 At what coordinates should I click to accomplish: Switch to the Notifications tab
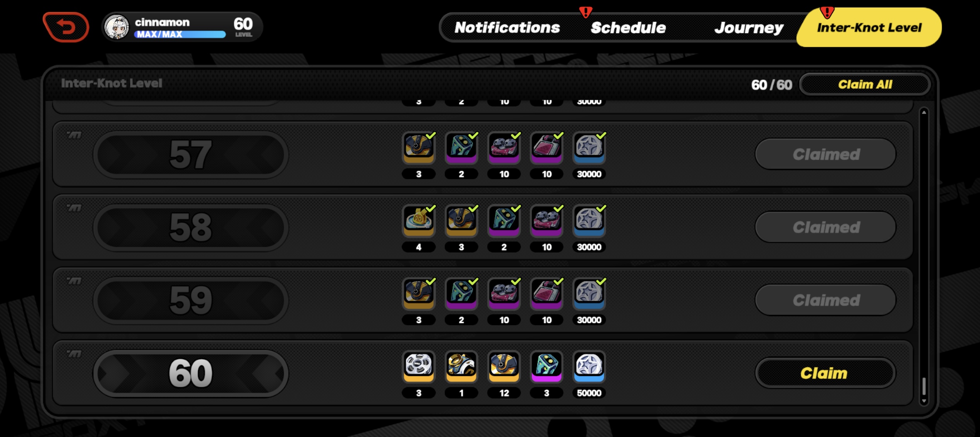coord(507,27)
